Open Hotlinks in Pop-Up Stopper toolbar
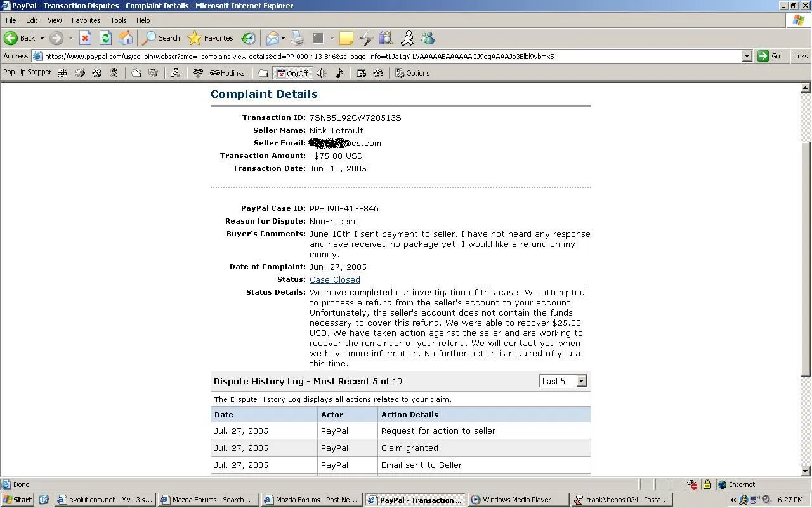 [x=227, y=73]
